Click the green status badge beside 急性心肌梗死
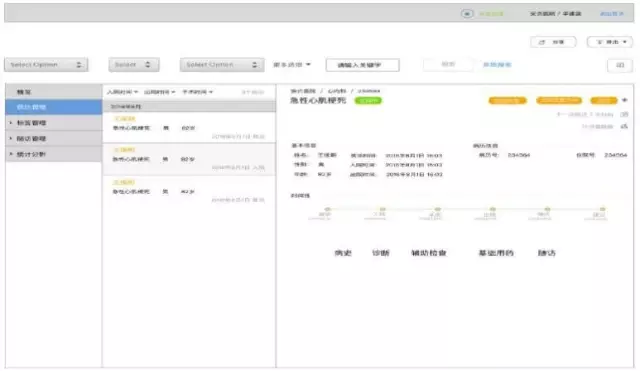640x371 pixels. (x=368, y=100)
